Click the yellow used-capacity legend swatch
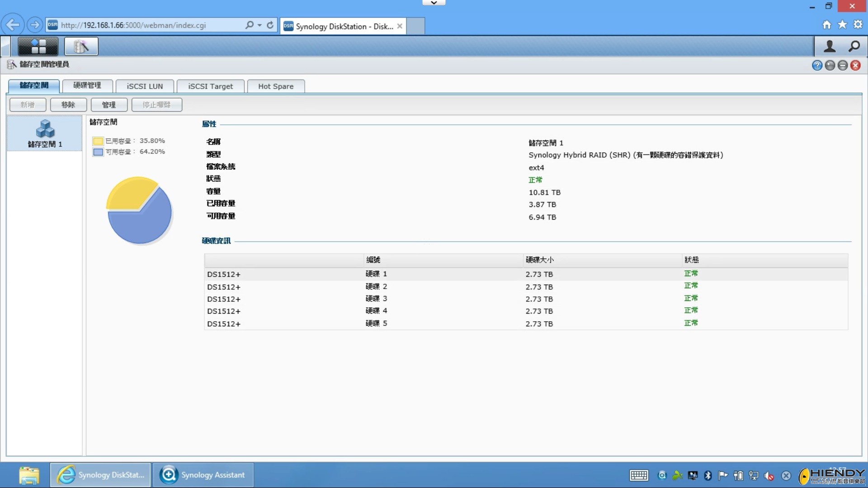 click(x=98, y=141)
